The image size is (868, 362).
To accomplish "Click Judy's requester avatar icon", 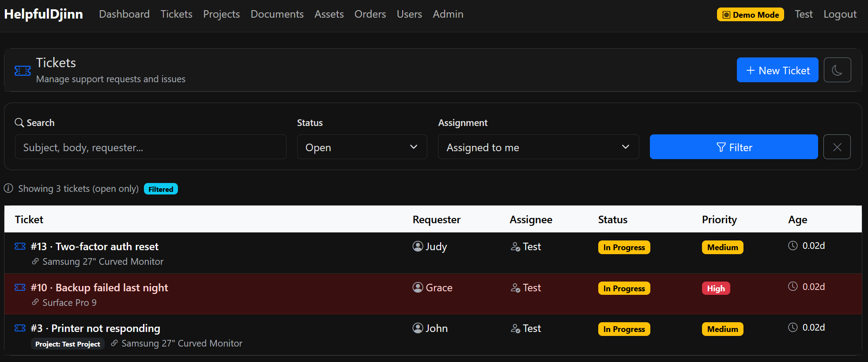I will [418, 246].
